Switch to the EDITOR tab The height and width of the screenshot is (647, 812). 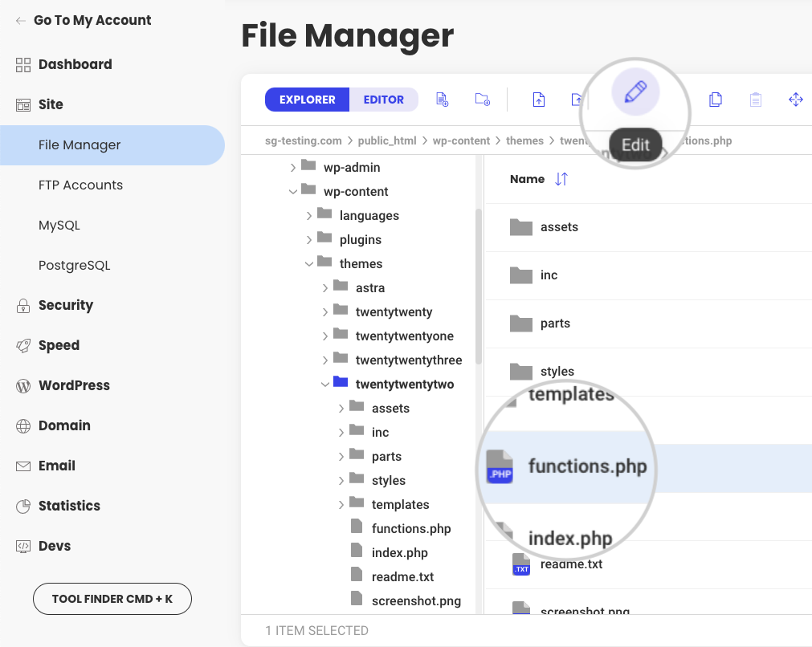tap(384, 100)
